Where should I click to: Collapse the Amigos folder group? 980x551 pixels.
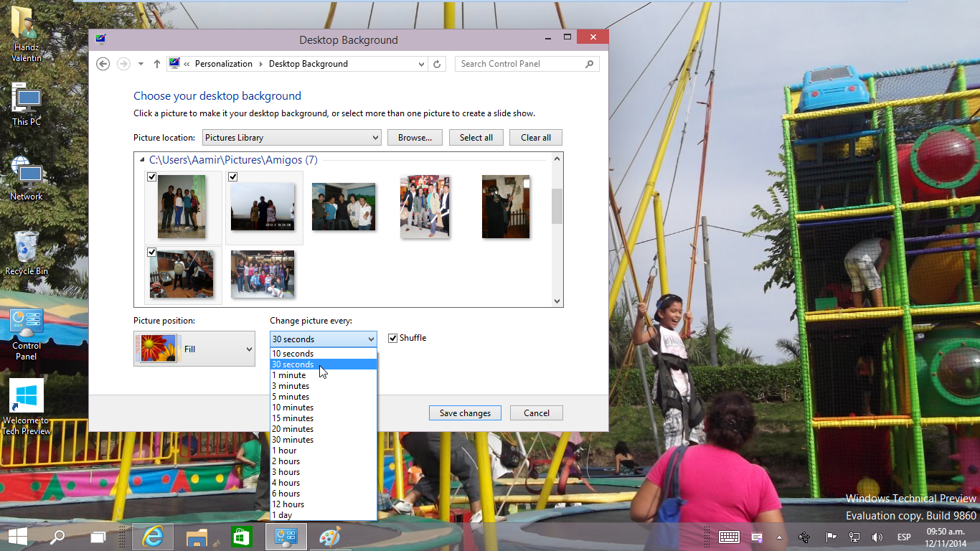(142, 160)
